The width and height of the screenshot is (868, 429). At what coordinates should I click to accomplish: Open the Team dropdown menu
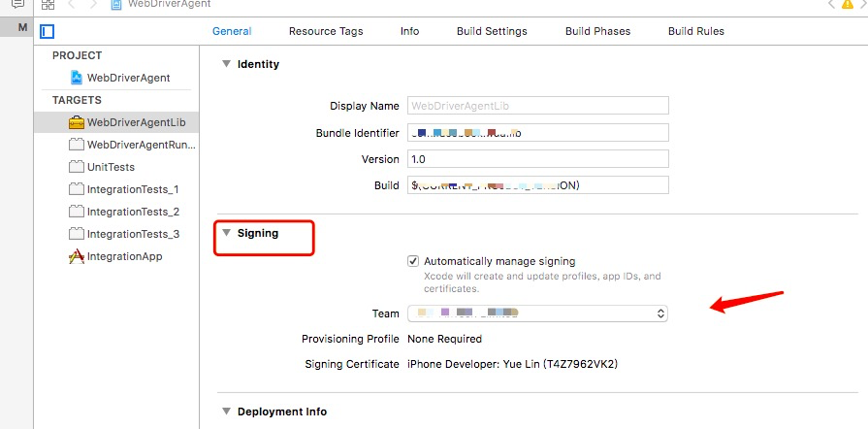538,313
